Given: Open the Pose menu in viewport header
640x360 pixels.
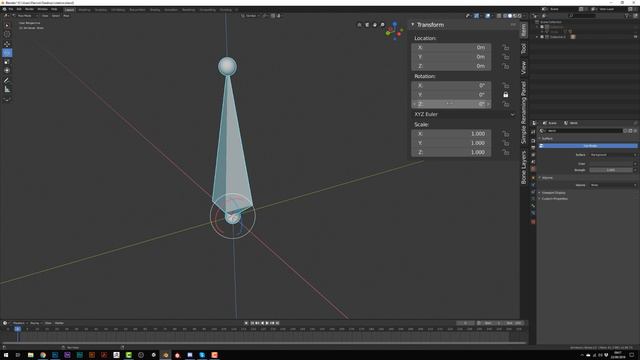Looking at the screenshot, I should (x=66, y=16).
